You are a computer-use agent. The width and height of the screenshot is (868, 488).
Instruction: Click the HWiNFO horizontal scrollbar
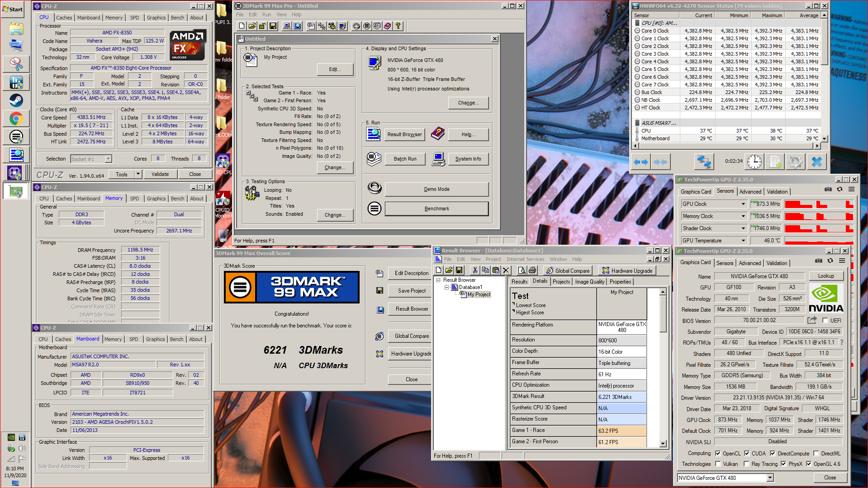(x=726, y=146)
